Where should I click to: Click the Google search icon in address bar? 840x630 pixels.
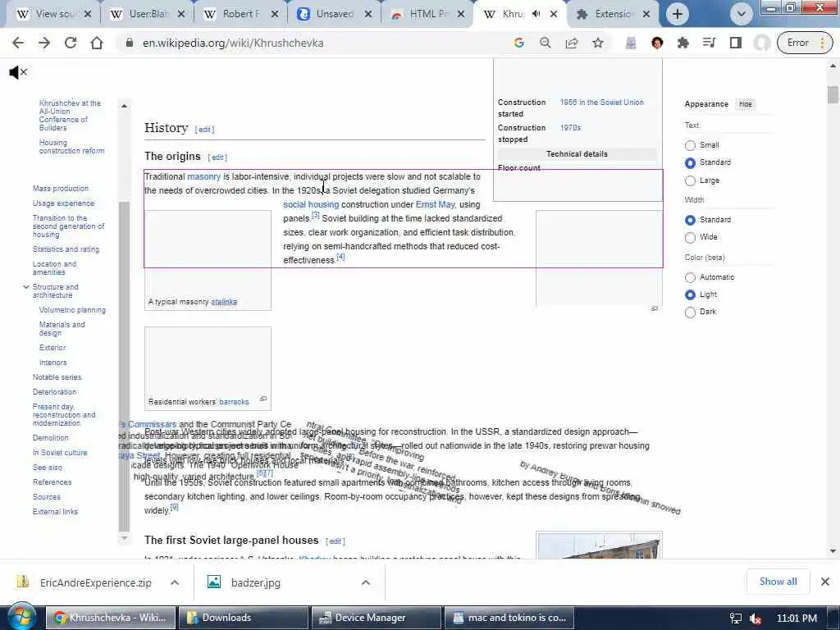pyautogui.click(x=518, y=43)
